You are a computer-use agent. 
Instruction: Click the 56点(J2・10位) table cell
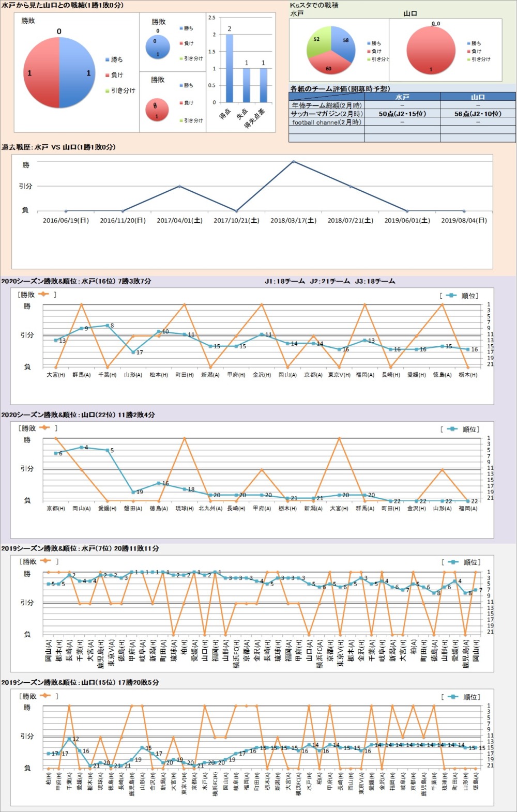pos(478,114)
